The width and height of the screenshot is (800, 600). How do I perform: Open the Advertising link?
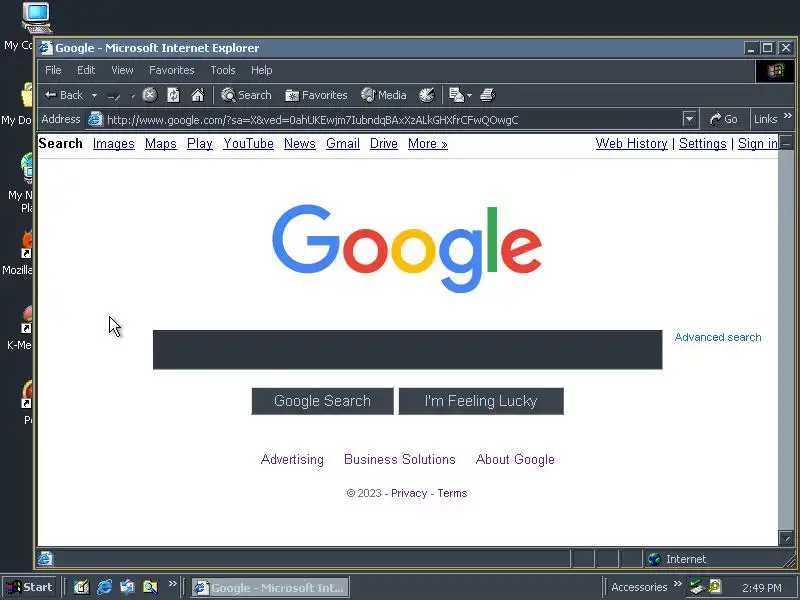tap(292, 460)
